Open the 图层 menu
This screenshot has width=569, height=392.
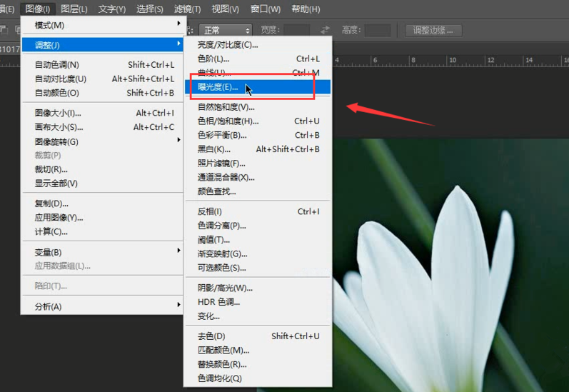(x=74, y=9)
